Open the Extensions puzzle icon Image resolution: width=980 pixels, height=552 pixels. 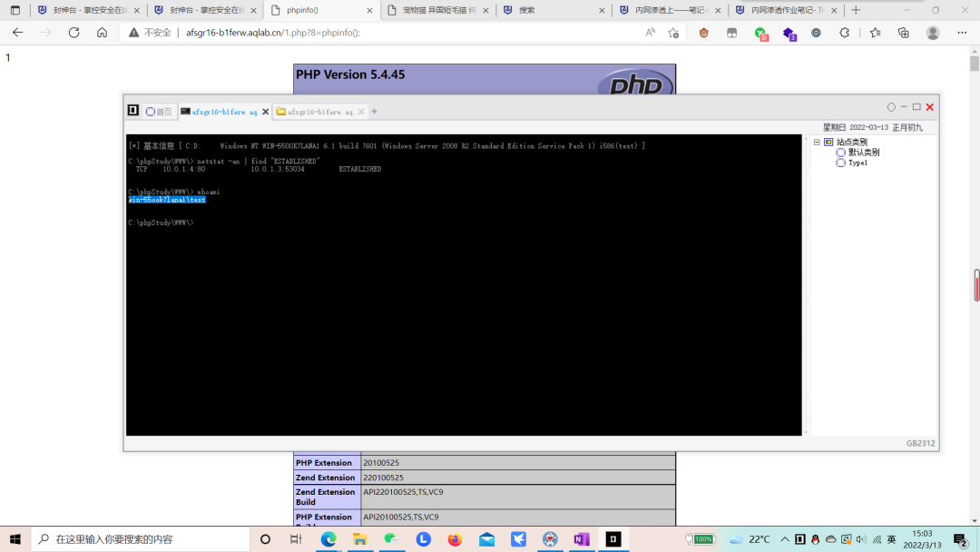coord(845,33)
